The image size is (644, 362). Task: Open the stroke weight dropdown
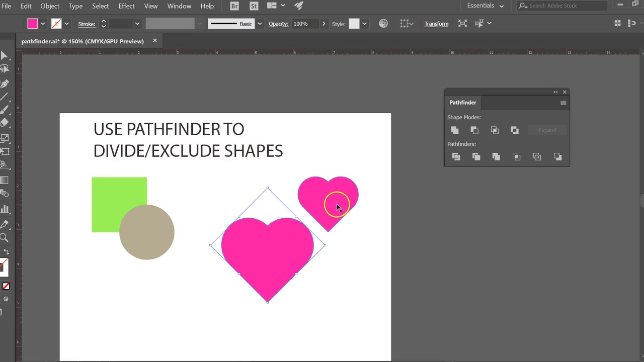(x=137, y=24)
